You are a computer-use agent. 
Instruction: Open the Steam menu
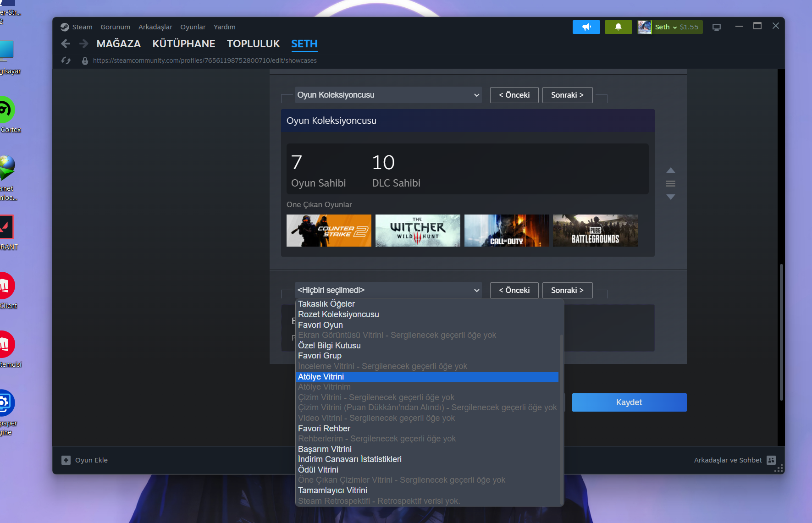(x=82, y=27)
